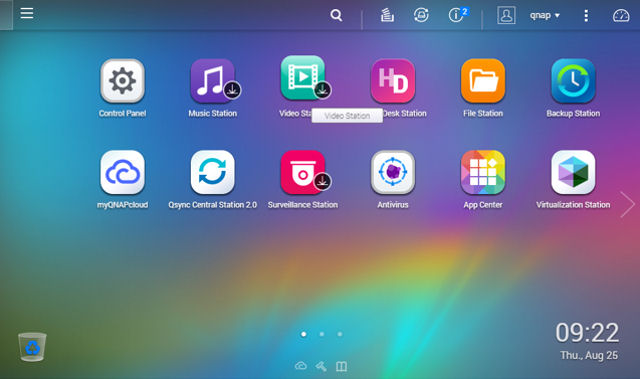Open the dashboard gauge icon
The image size is (640, 379).
(x=621, y=16)
